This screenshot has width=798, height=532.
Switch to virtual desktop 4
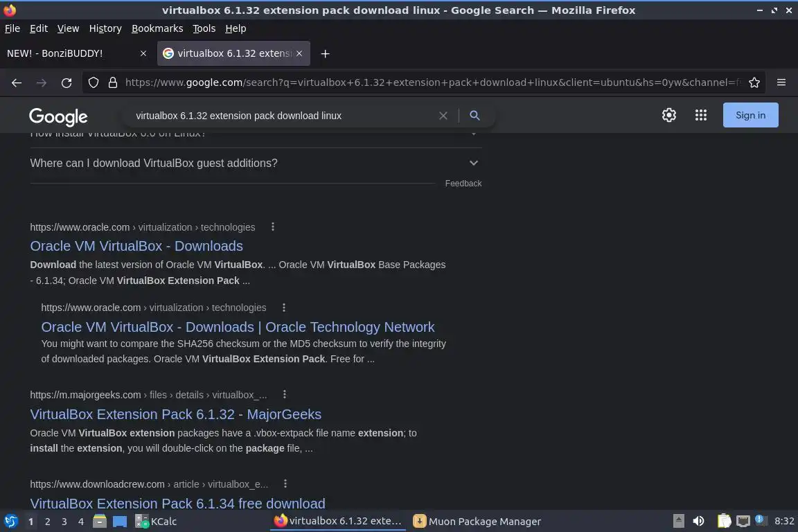[x=81, y=522]
